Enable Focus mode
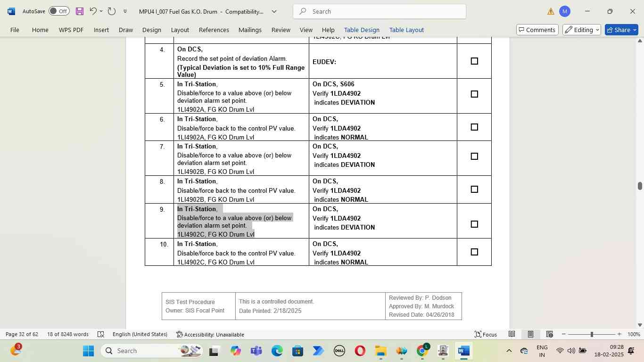This screenshot has height=362, width=644. (x=486, y=334)
